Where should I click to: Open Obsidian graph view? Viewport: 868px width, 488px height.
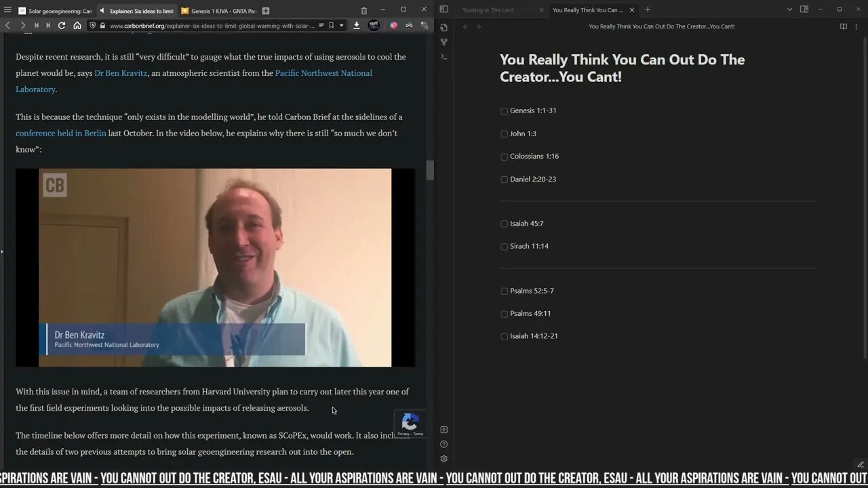click(443, 42)
